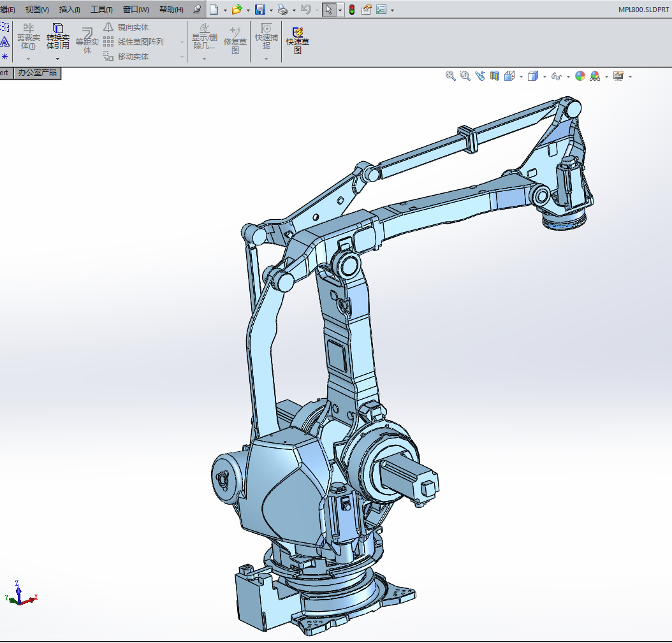Toggle the Hide/Show Items glasses icon
This screenshot has width=672, height=643.
point(556,76)
